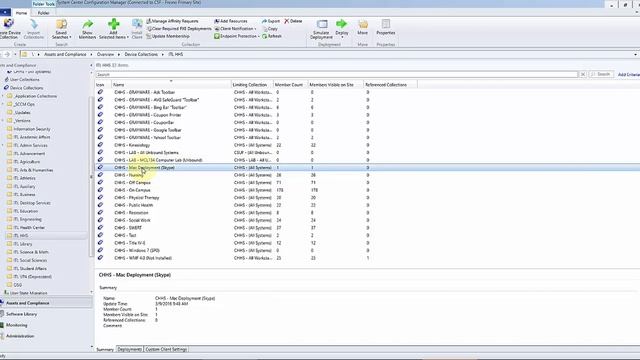640x360 pixels.
Task: Click the ITL Engineering folder icon
Action: [10, 219]
